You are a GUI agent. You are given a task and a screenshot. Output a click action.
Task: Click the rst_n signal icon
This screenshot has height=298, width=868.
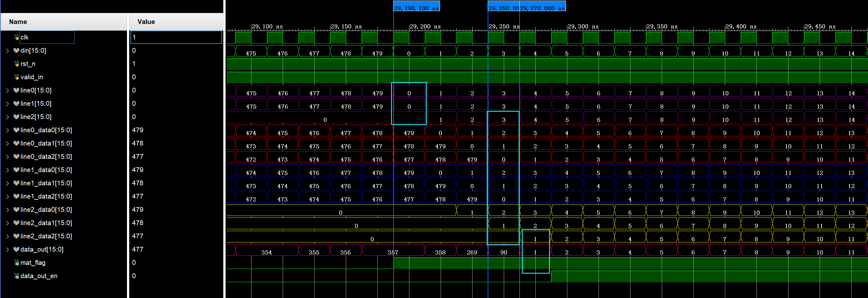[16, 64]
